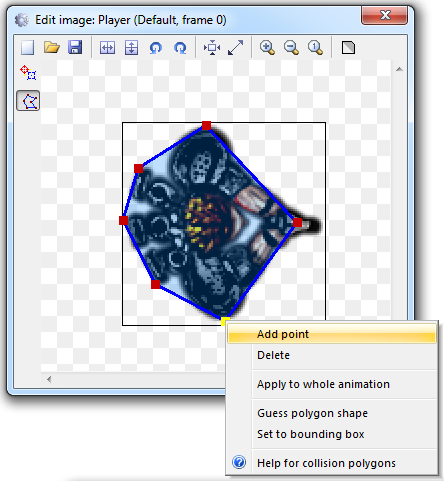Flip the image vertically
The height and width of the screenshot is (481, 444).
131,47
